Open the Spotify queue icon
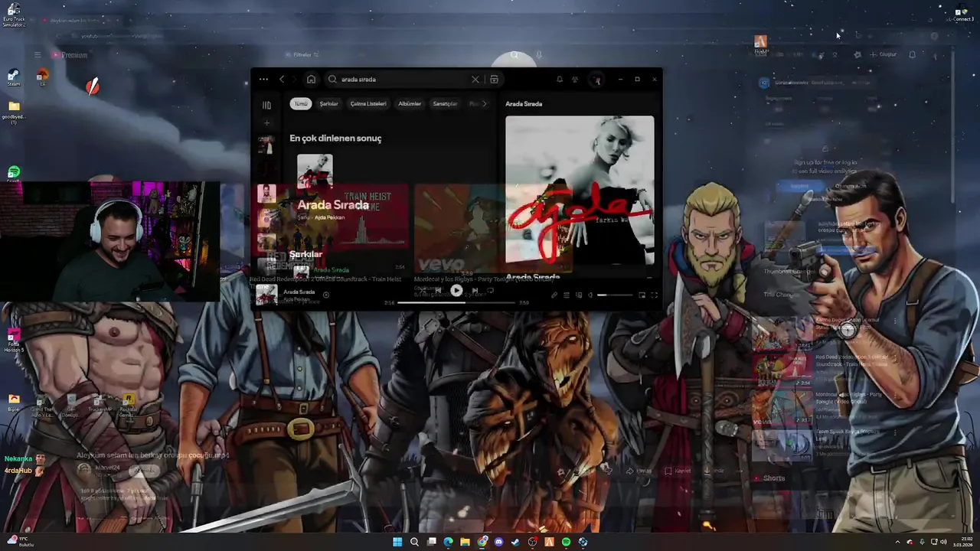The width and height of the screenshot is (980, 551). 567,295
